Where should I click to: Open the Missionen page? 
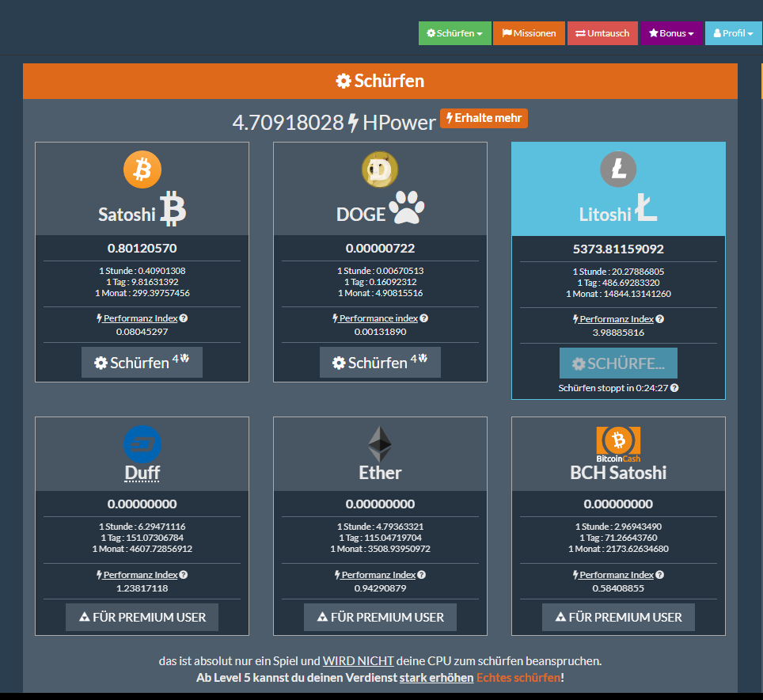click(529, 33)
